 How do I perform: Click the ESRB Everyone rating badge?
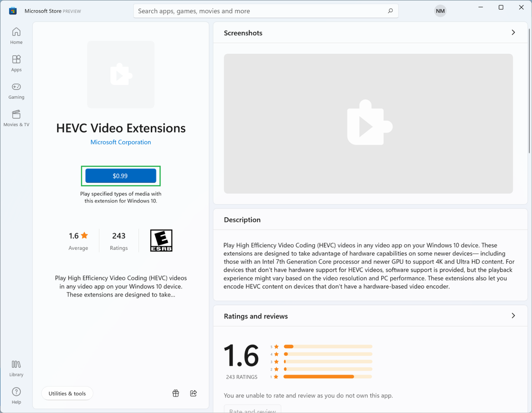pyautogui.click(x=161, y=240)
